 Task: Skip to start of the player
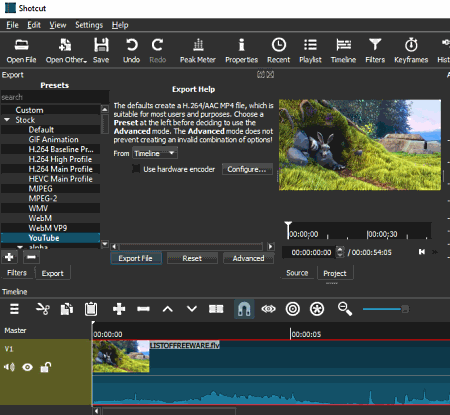click(422, 252)
